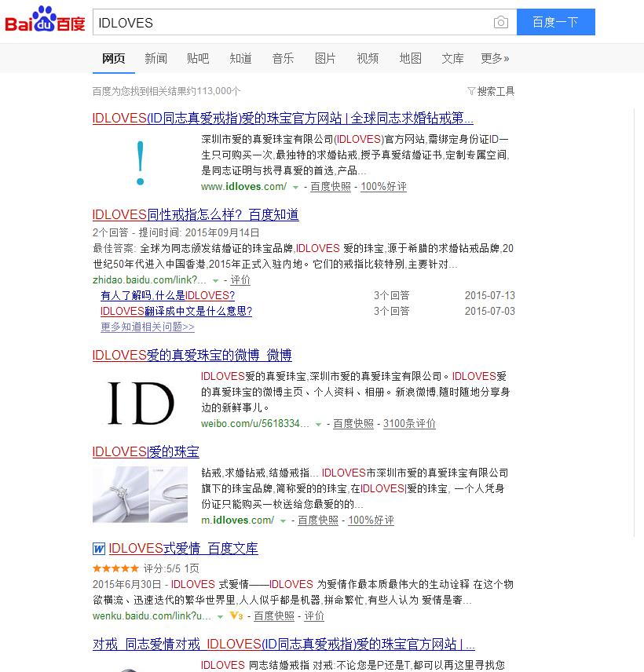The width and height of the screenshot is (644, 672).
Task: Open 对戒 同志爱情对戒 result title
Action: [x=284, y=644]
